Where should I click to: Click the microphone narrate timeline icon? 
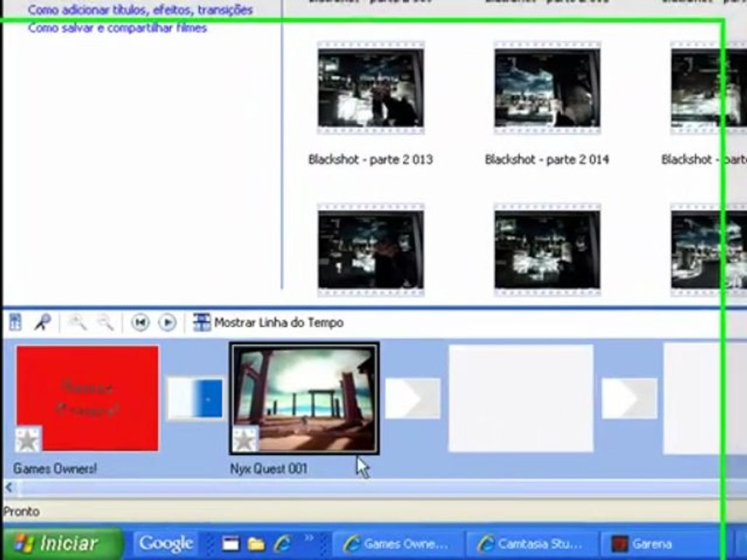(x=42, y=322)
